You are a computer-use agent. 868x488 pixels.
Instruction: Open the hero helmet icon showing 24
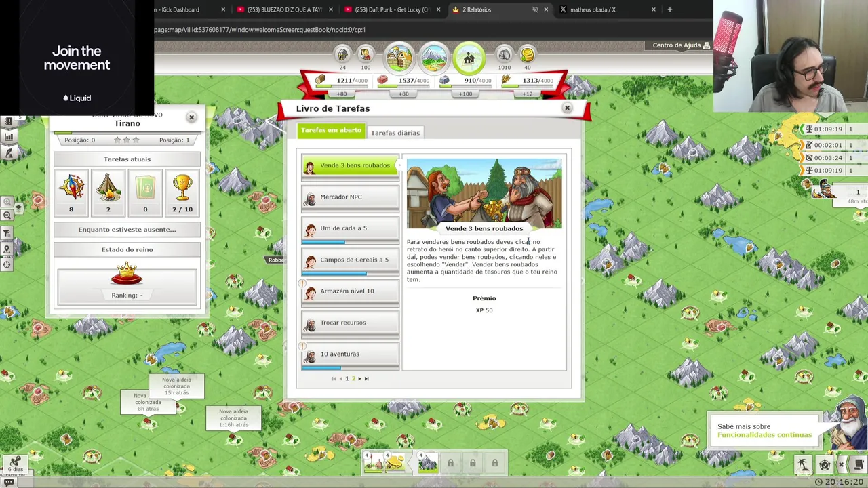(342, 54)
